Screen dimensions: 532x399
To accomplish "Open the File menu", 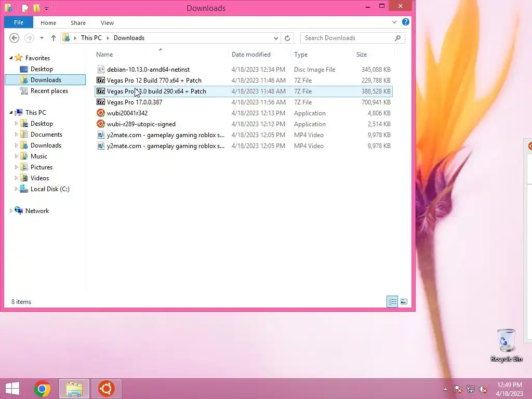I will pyautogui.click(x=19, y=22).
